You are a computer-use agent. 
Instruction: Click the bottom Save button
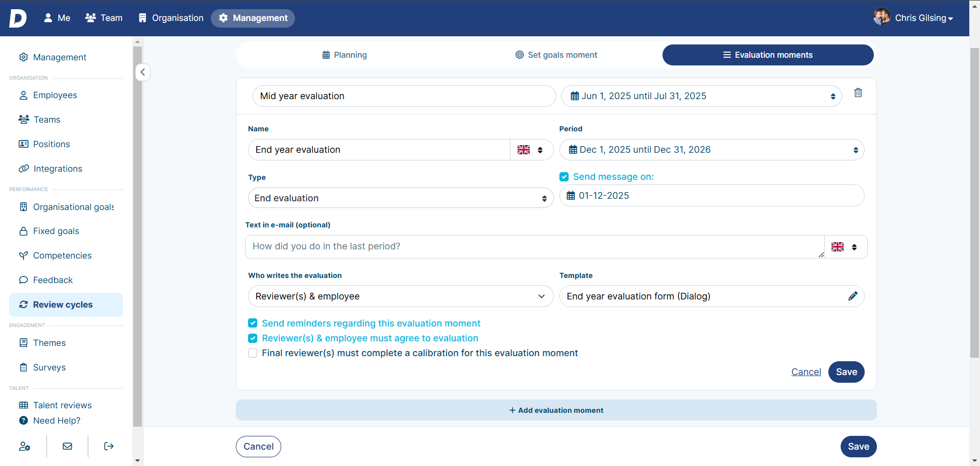(x=859, y=447)
